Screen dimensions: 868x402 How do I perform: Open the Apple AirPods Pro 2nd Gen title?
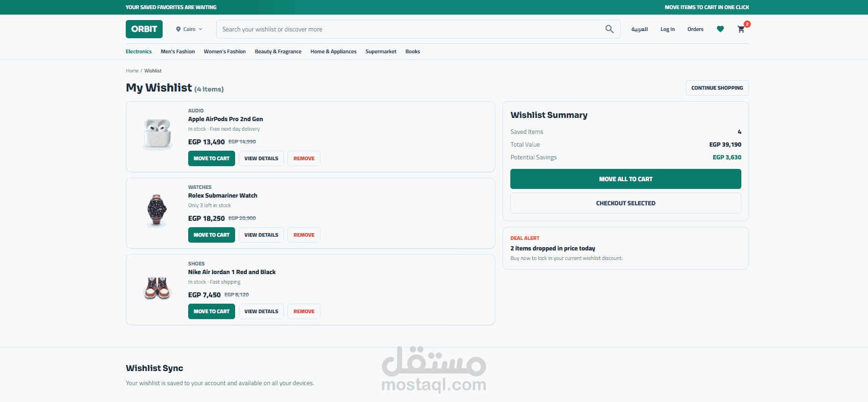[x=226, y=119]
